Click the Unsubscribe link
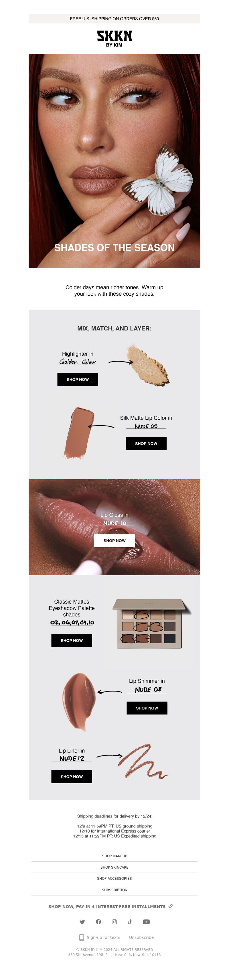Viewport: 229px width, 980px height. click(x=141, y=937)
